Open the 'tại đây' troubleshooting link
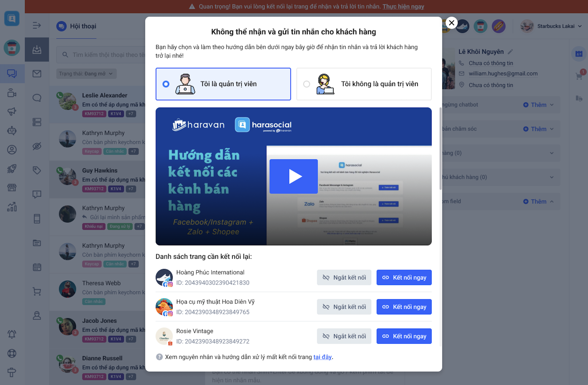 pos(322,357)
